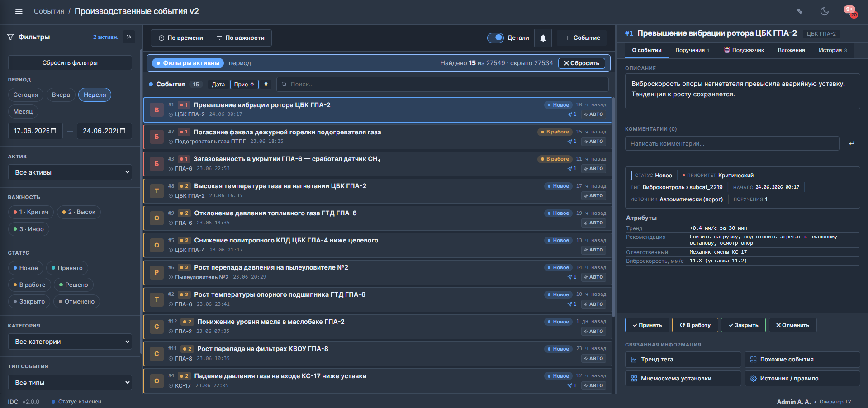Click the target icon beside Подогреватель газа ПТПГ
Screen dimensions: 868x408
pos(171,142)
